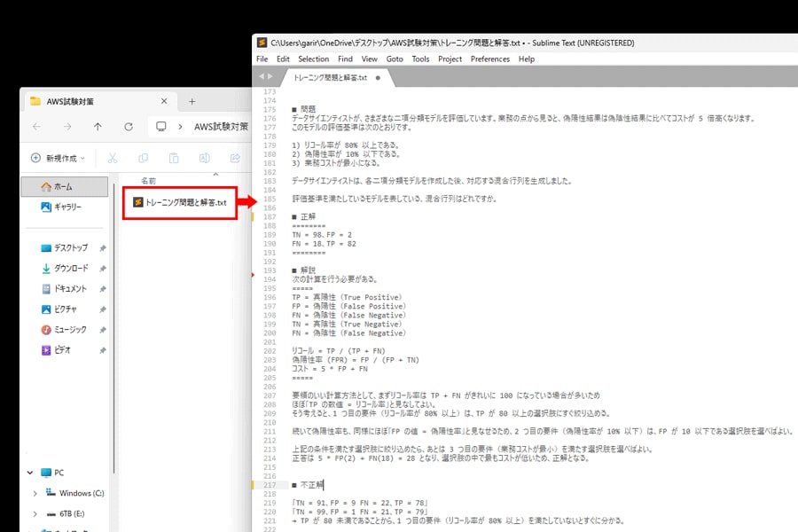Viewport: 798px width, 532px height.
Task: Unpin ダウンロード using its pin icon
Action: click(x=103, y=269)
